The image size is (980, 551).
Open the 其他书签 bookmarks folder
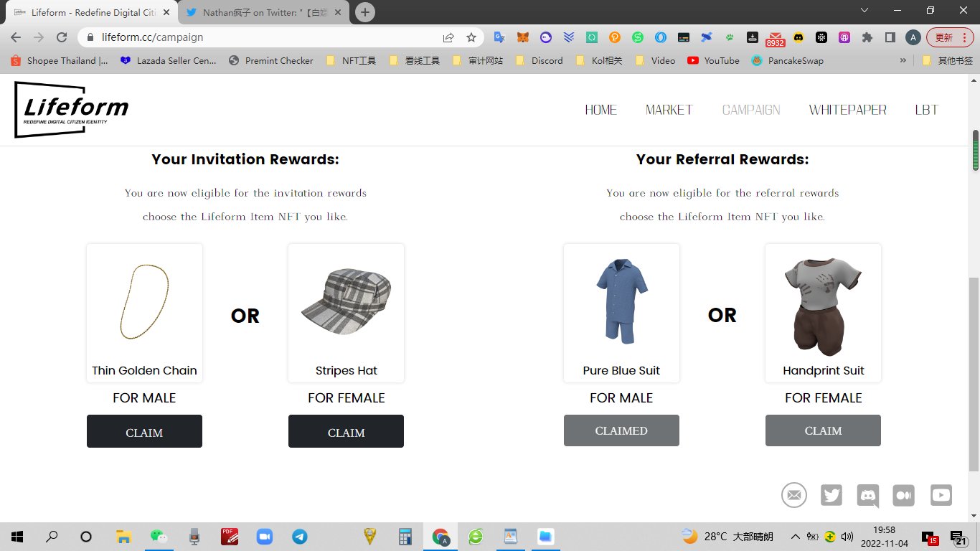(947, 61)
